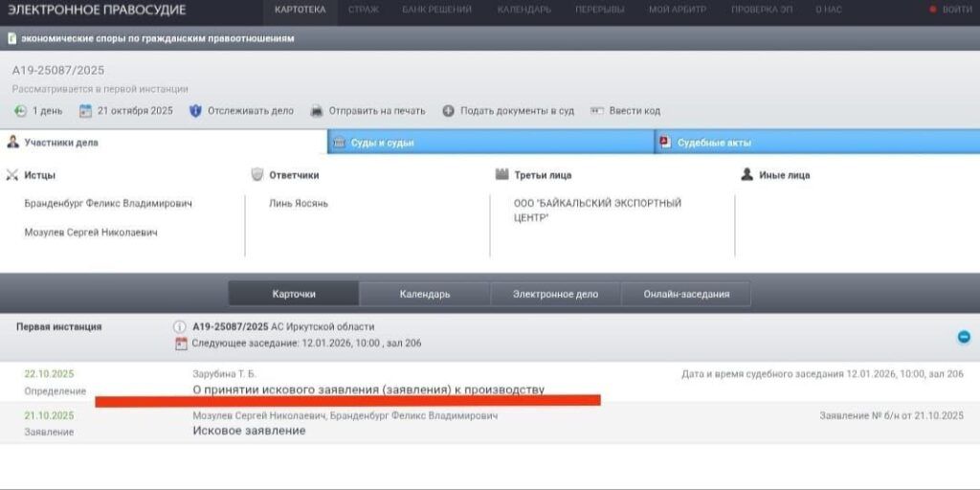Click the court building icon on Суды и судьи
Viewport: 980px width, 490px height.
tap(339, 143)
